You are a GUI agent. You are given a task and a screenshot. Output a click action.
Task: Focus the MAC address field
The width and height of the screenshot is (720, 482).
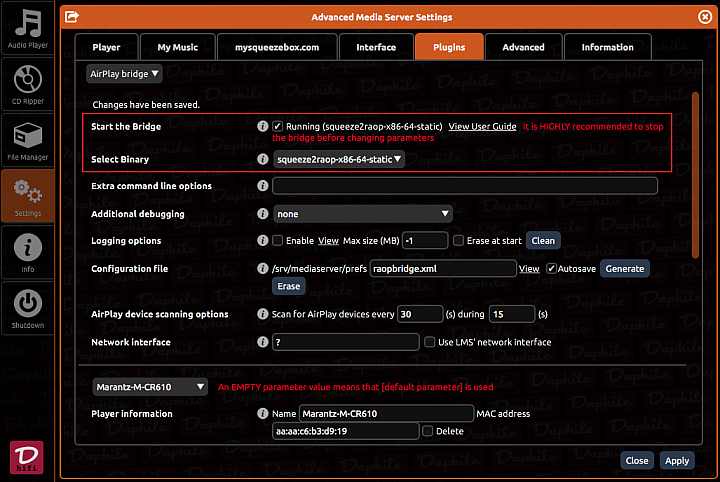tap(345, 431)
